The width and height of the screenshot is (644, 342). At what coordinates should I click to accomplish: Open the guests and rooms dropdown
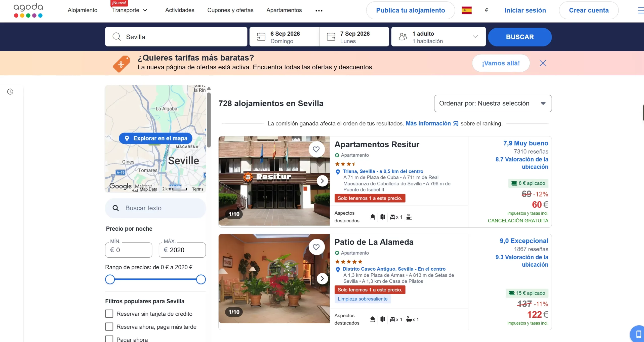coord(438,37)
